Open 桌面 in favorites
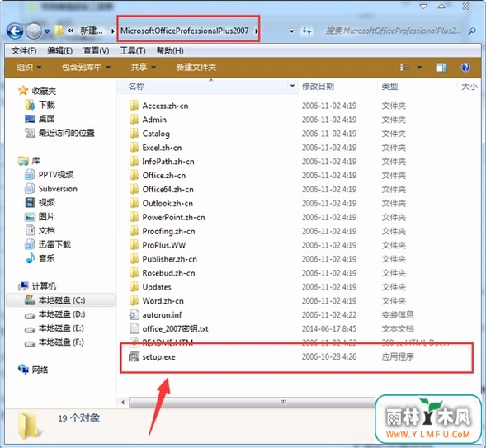The height and width of the screenshot is (448, 486). pyautogui.click(x=46, y=119)
